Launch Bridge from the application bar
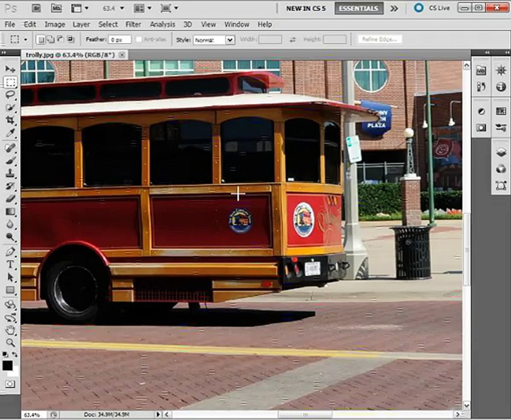 coord(36,8)
